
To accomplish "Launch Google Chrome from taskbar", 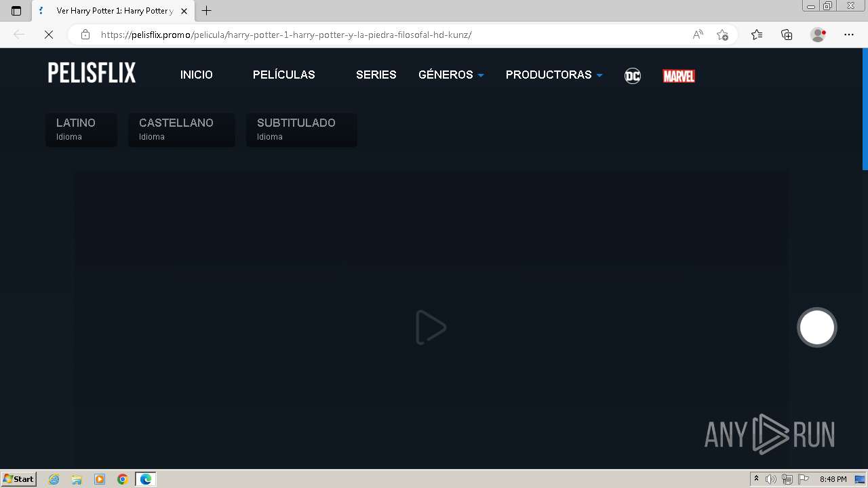I will click(x=123, y=479).
